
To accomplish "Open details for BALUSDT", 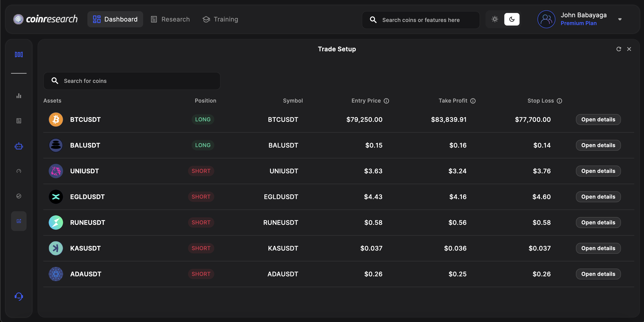I will pyautogui.click(x=598, y=145).
